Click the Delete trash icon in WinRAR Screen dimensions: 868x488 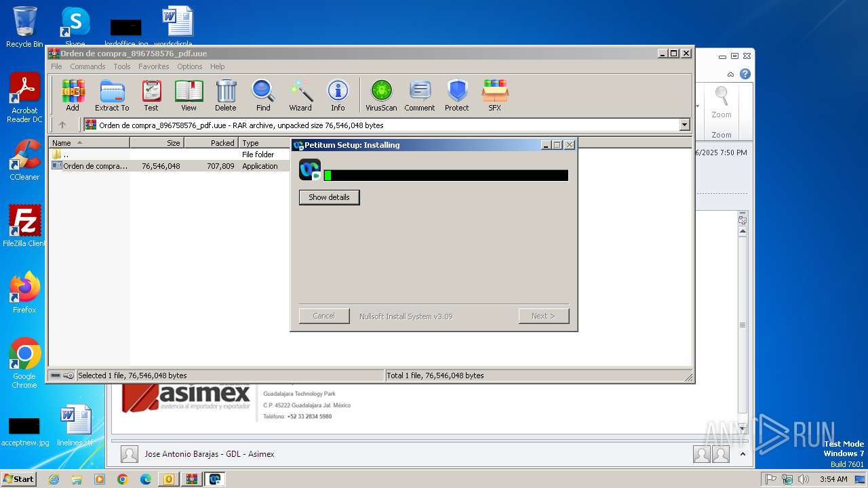226,95
